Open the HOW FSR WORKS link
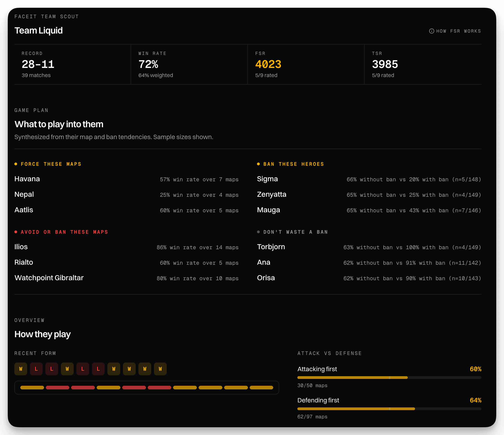 [455, 31]
